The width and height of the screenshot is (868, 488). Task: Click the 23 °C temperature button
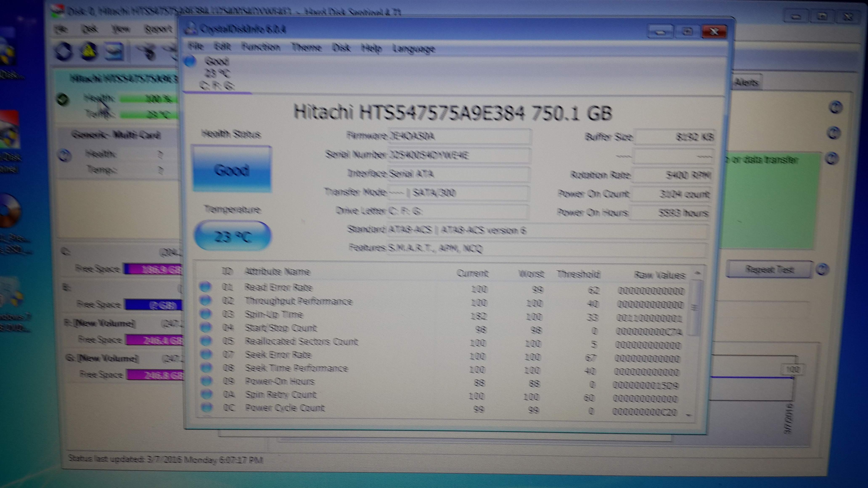[233, 236]
